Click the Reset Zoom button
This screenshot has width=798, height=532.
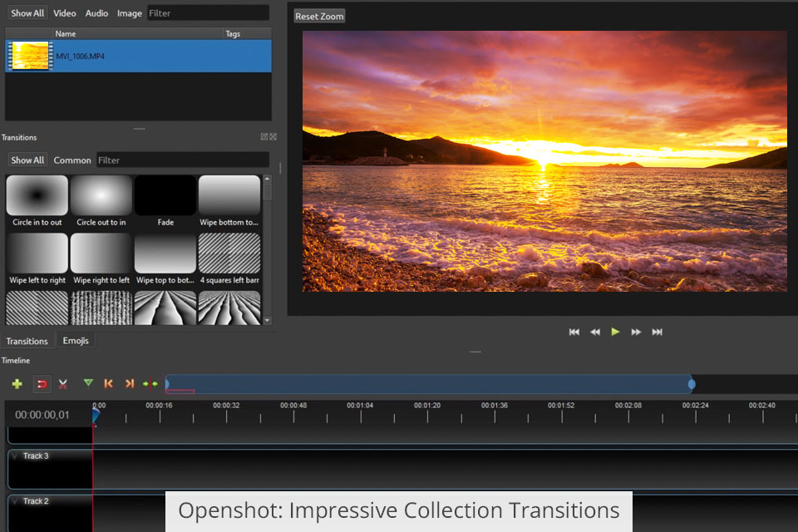319,17
